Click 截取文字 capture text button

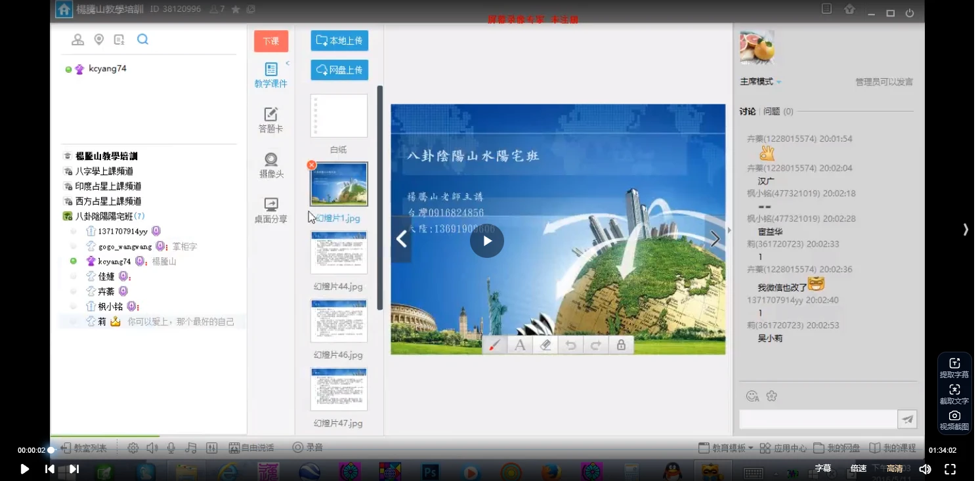[954, 394]
